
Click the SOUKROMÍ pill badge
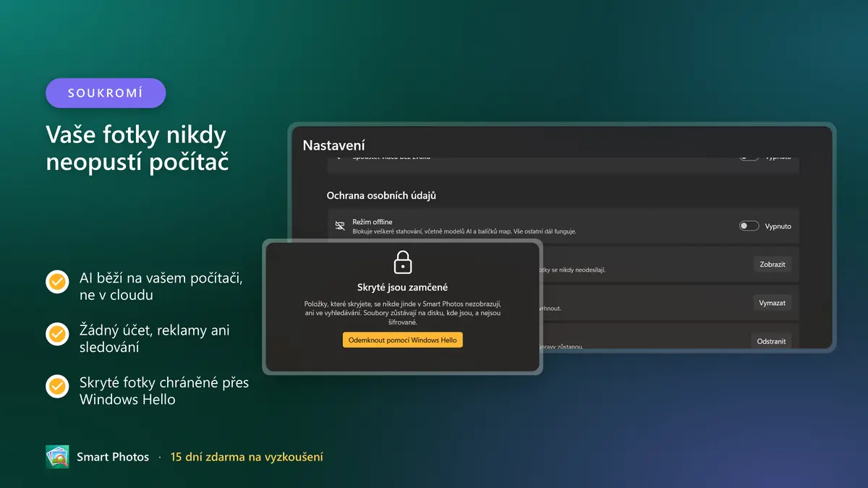(x=106, y=93)
